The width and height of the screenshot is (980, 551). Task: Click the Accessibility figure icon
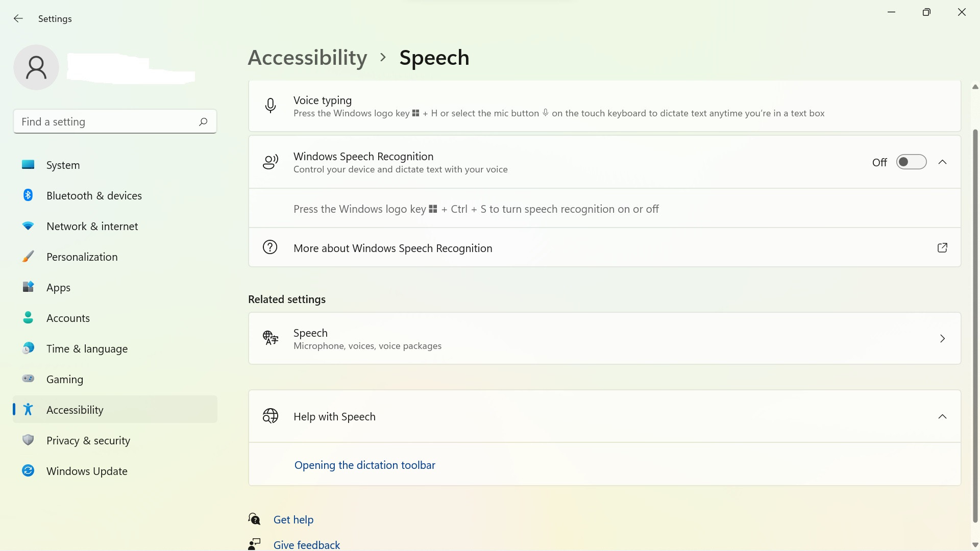[28, 410]
